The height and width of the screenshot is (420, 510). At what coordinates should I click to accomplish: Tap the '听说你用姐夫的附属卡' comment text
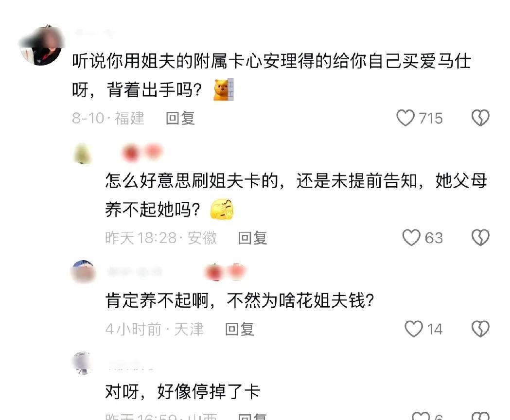271,75
